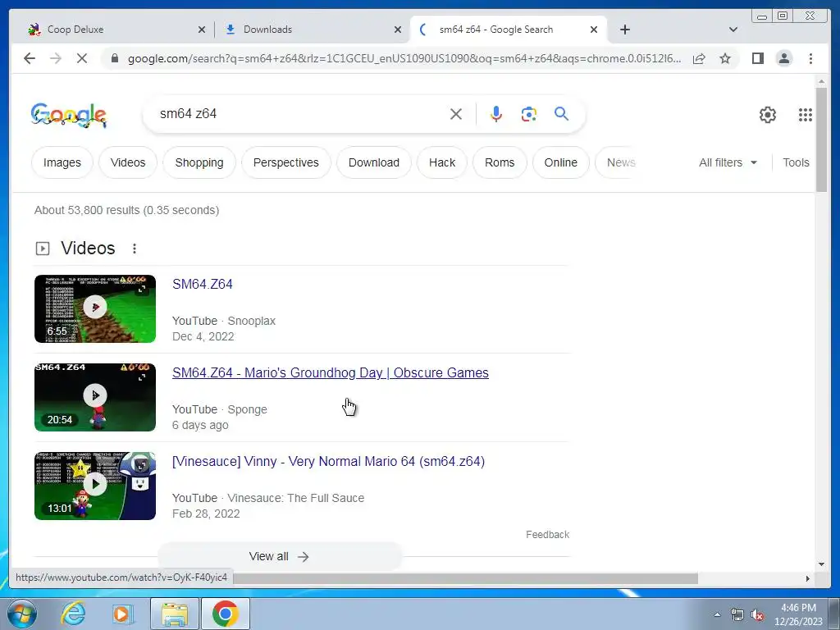Go back to the previous page
Screen dimensions: 840x630
coord(30,58)
